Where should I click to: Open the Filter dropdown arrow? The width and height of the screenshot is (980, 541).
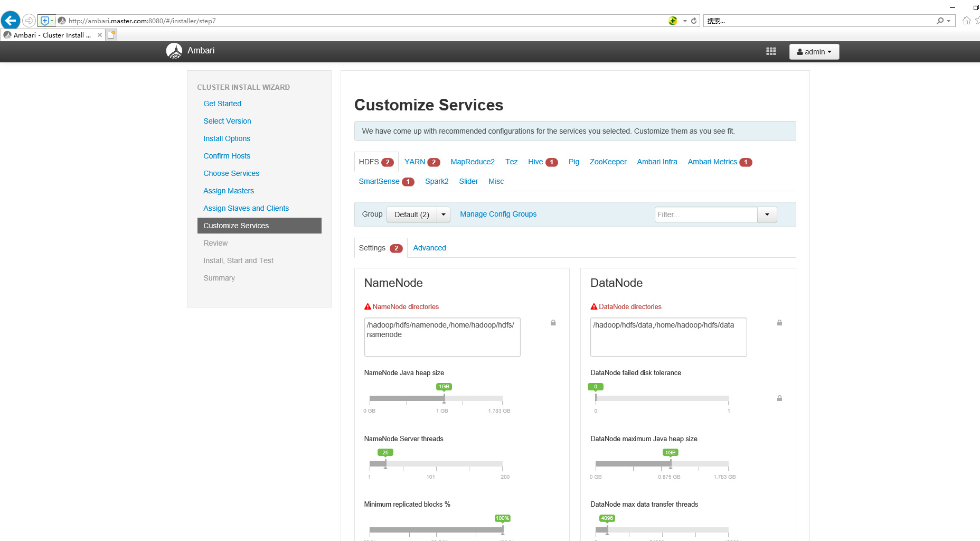click(x=767, y=214)
